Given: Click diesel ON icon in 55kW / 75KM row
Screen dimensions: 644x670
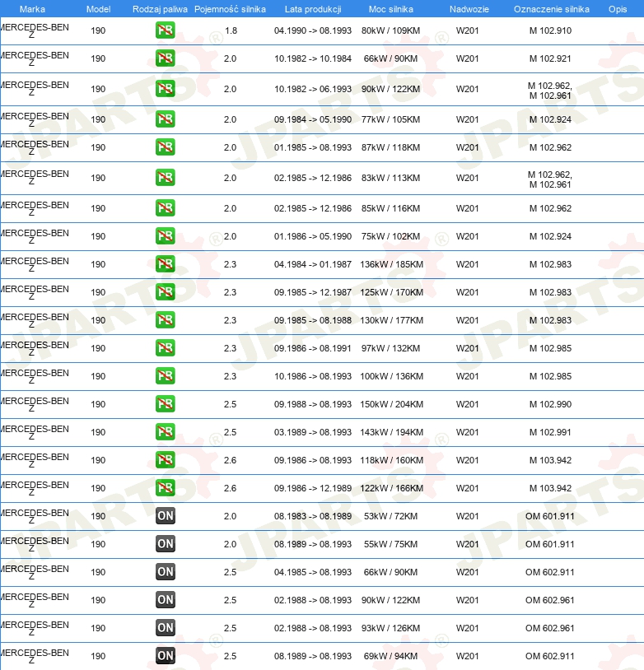Looking at the screenshot, I should pyautogui.click(x=165, y=544).
